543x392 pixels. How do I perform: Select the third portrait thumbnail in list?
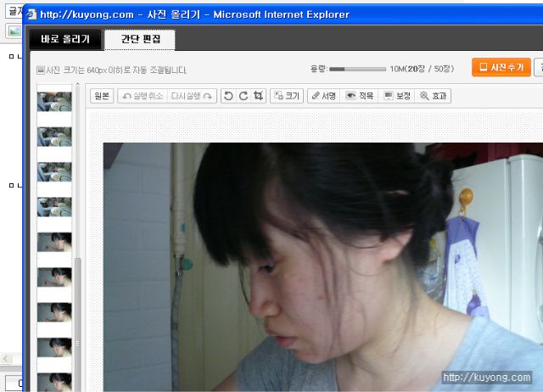point(54,312)
